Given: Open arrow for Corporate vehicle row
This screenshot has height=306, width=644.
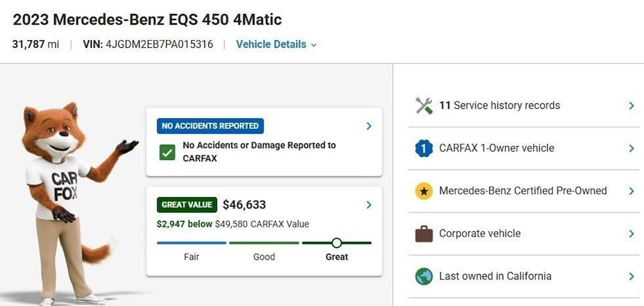Looking at the screenshot, I should [x=631, y=234].
